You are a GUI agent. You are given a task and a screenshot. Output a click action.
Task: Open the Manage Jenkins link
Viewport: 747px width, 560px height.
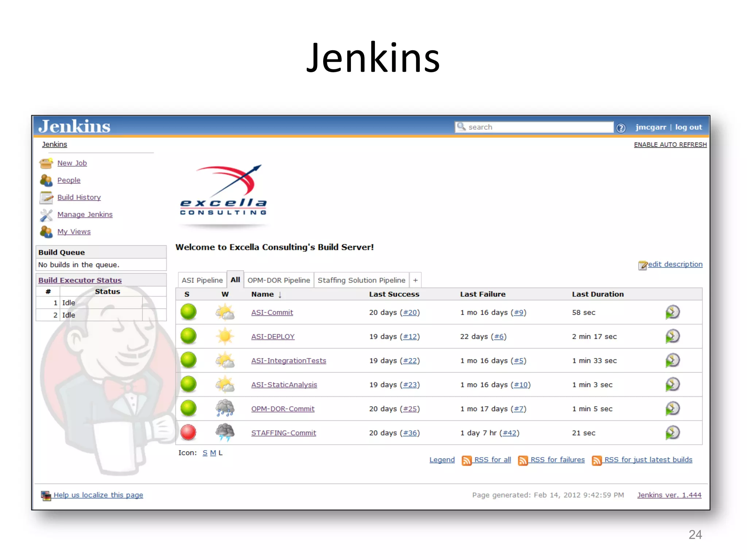tap(85, 214)
